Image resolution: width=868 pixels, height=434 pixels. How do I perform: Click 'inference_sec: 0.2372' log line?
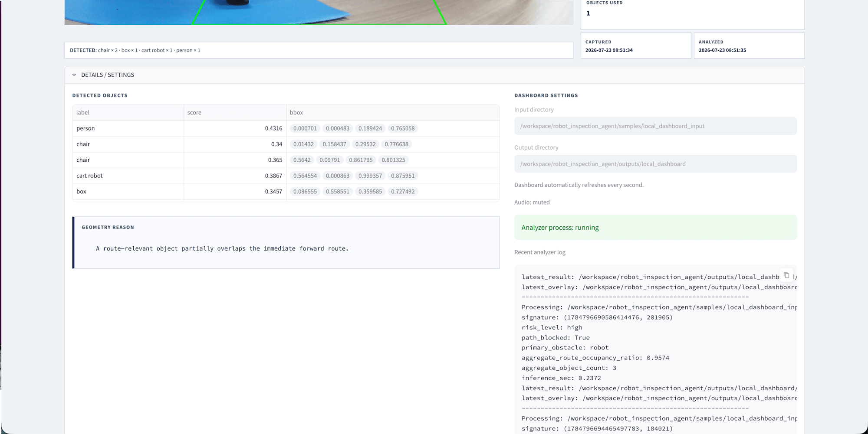[561, 378]
